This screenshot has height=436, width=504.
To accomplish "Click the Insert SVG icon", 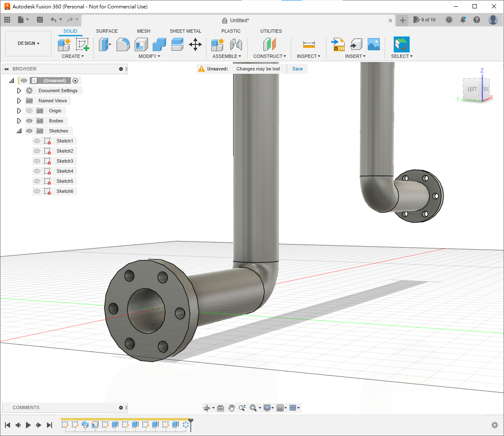I will pos(338,44).
